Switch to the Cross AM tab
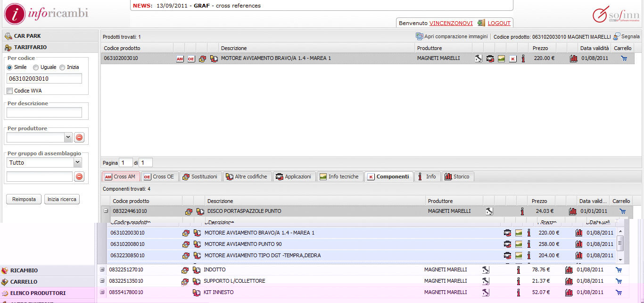 point(120,177)
